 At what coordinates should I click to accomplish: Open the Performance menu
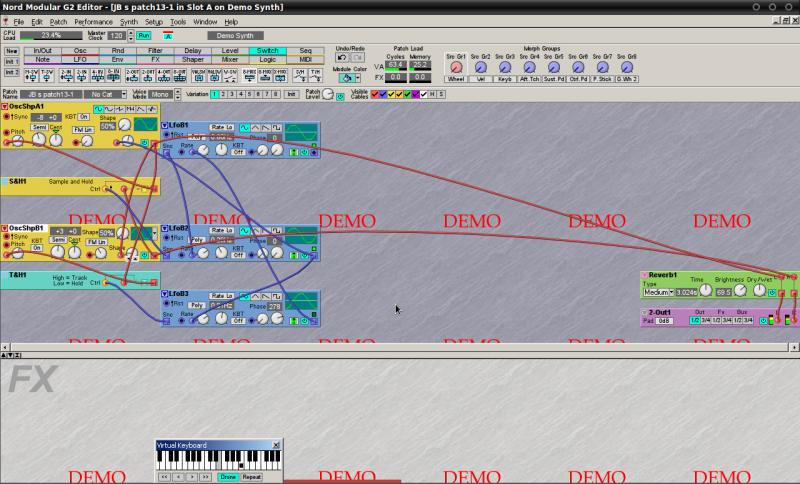93,22
